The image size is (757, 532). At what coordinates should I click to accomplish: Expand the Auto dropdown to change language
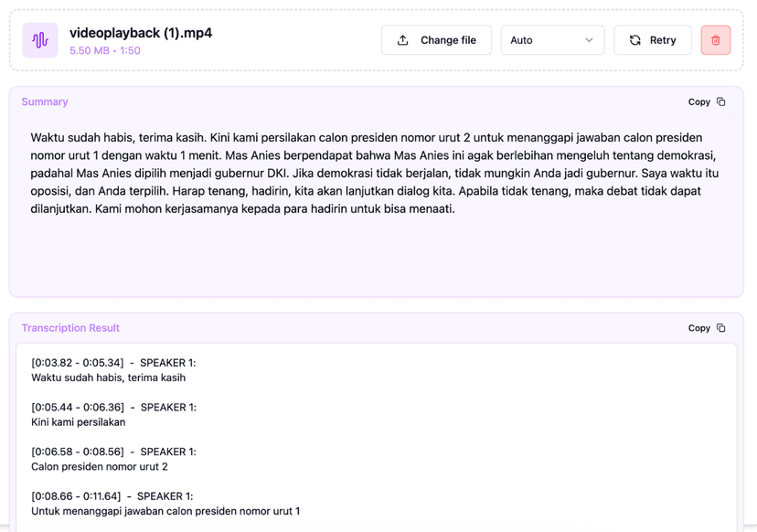(x=552, y=39)
